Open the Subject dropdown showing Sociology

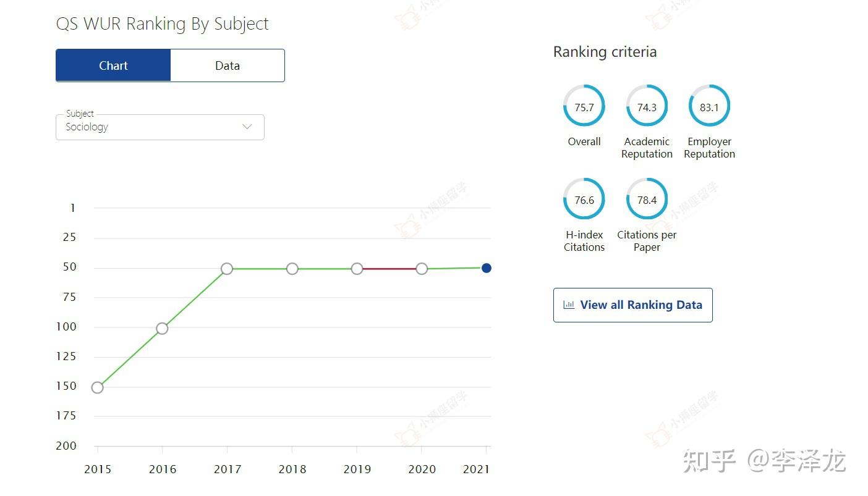click(160, 127)
